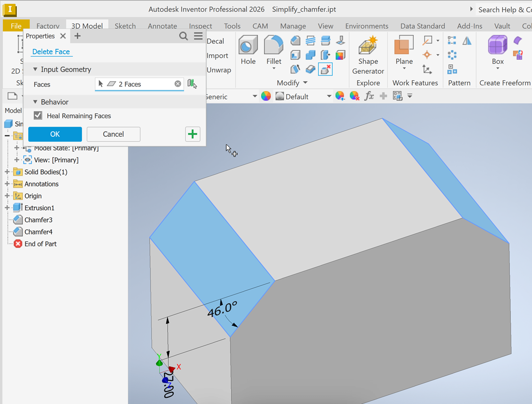Click the Delete Face feature name link
532x404 pixels.
click(51, 52)
